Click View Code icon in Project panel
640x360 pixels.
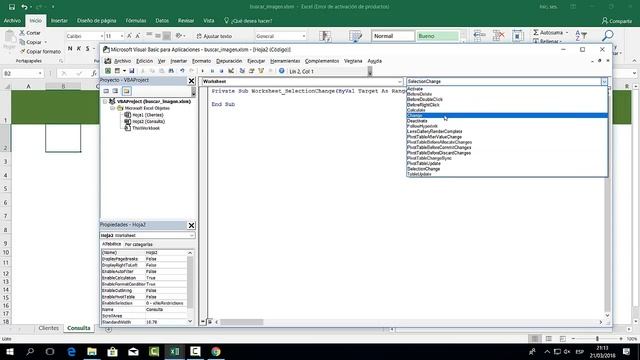[x=106, y=91]
